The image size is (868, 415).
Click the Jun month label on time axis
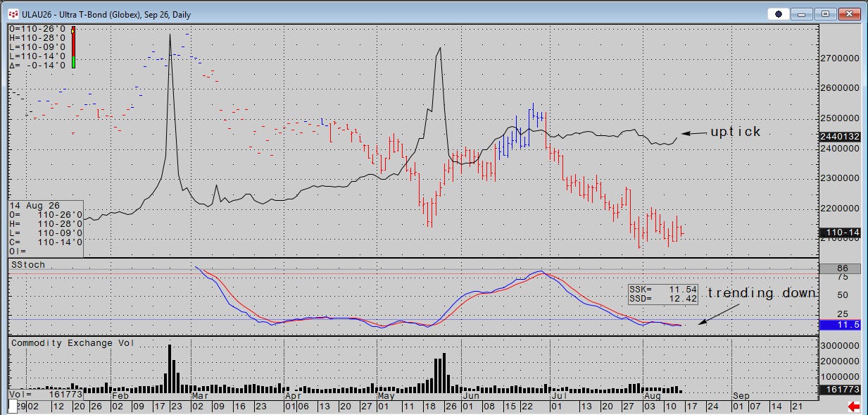point(471,395)
